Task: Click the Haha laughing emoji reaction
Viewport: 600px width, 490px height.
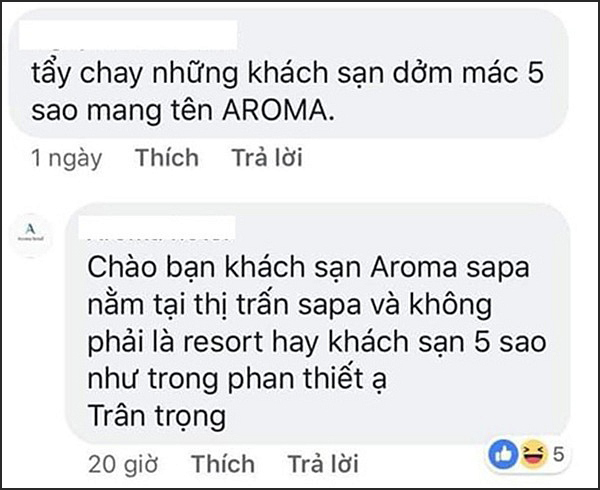Action: click(x=533, y=454)
